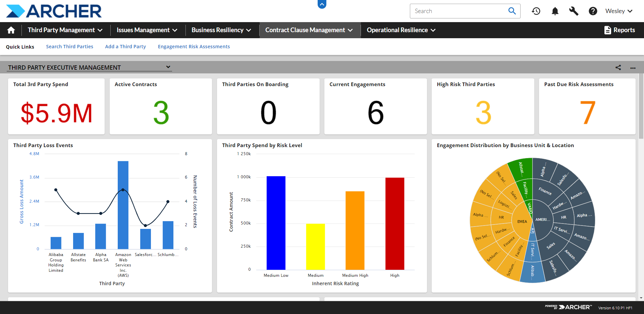
Task: Expand the Third Party Management menu
Action: (x=65, y=30)
